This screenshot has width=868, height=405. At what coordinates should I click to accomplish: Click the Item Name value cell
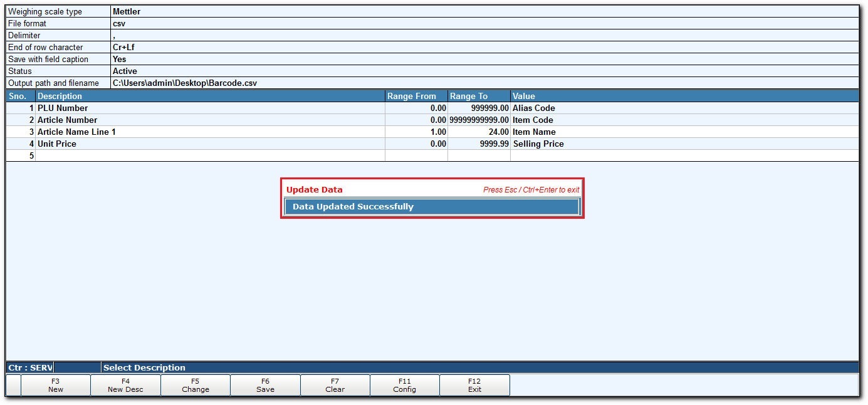[684, 132]
